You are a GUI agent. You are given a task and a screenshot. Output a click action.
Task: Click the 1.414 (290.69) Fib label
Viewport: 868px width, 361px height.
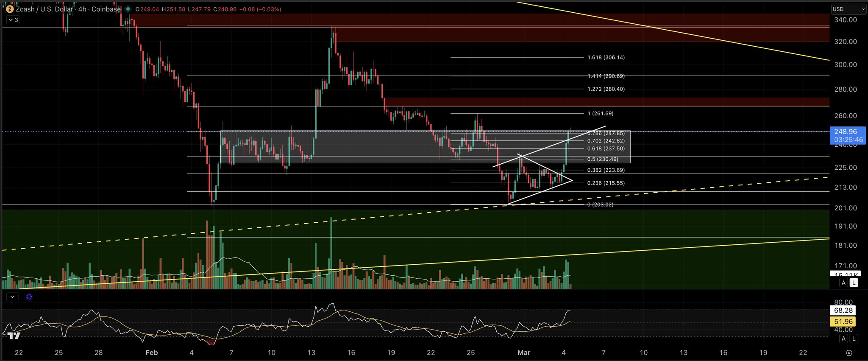pos(606,76)
